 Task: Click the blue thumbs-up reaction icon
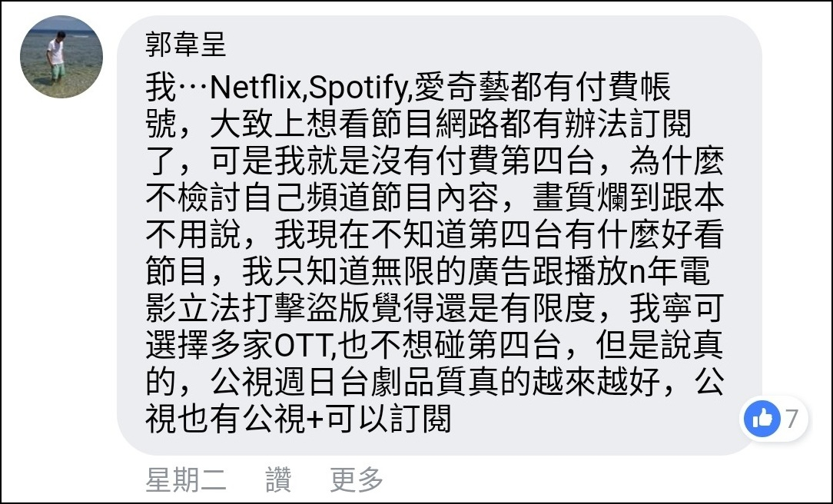point(762,419)
